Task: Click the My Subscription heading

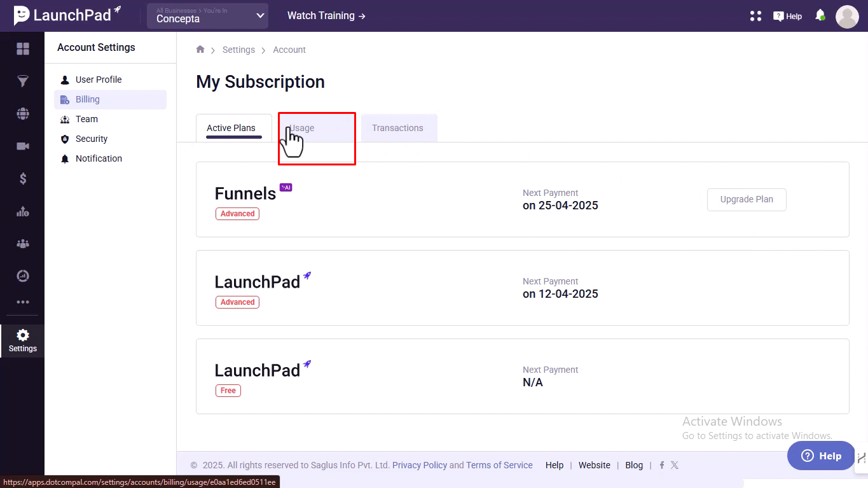Action: point(260,81)
